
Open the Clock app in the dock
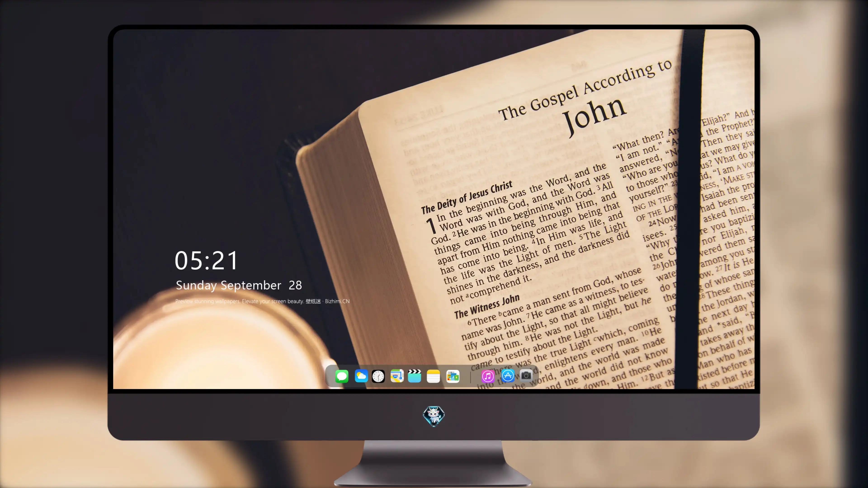click(x=378, y=376)
